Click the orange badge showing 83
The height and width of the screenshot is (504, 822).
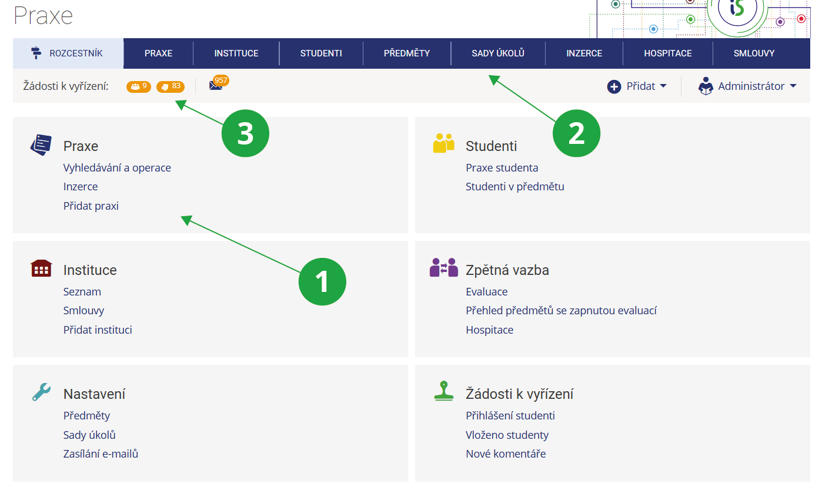171,86
